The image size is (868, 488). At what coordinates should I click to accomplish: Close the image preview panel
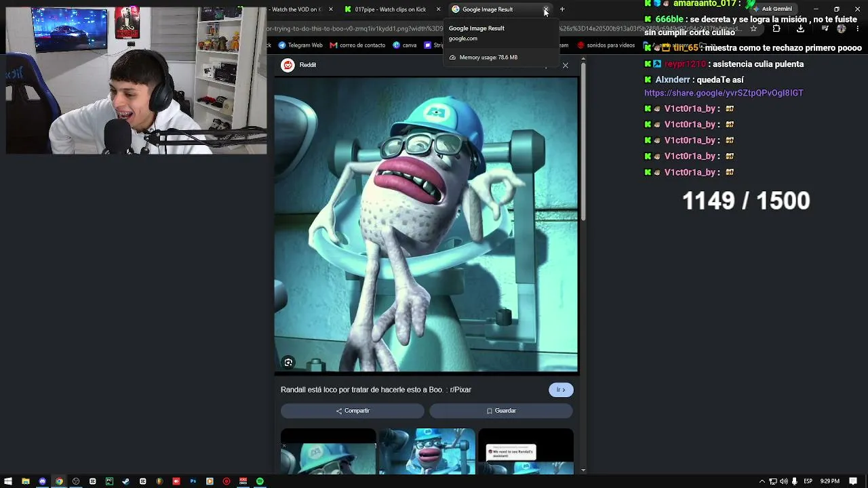pos(566,65)
